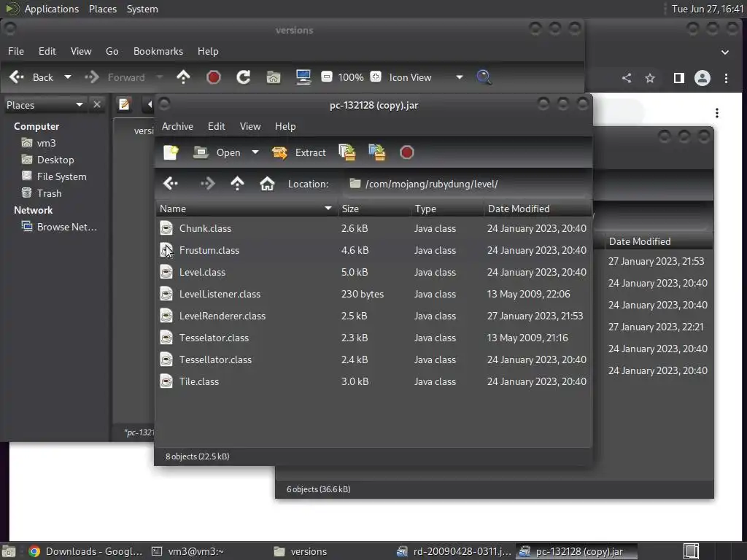This screenshot has height=560, width=747.
Task: Open View menu in archive manager
Action: coord(250,126)
